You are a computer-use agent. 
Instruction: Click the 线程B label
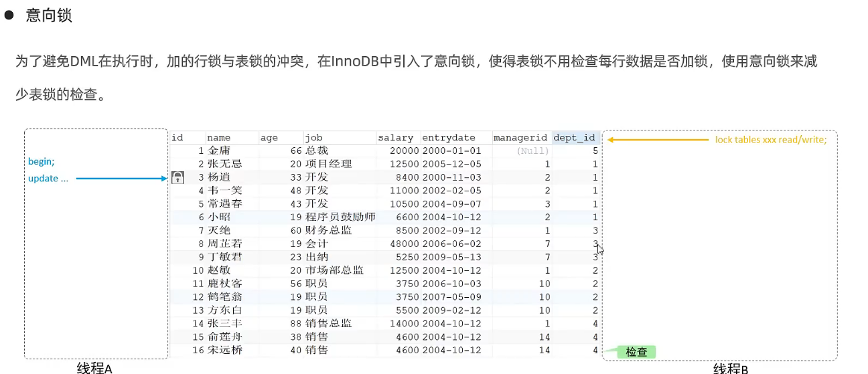731,369
